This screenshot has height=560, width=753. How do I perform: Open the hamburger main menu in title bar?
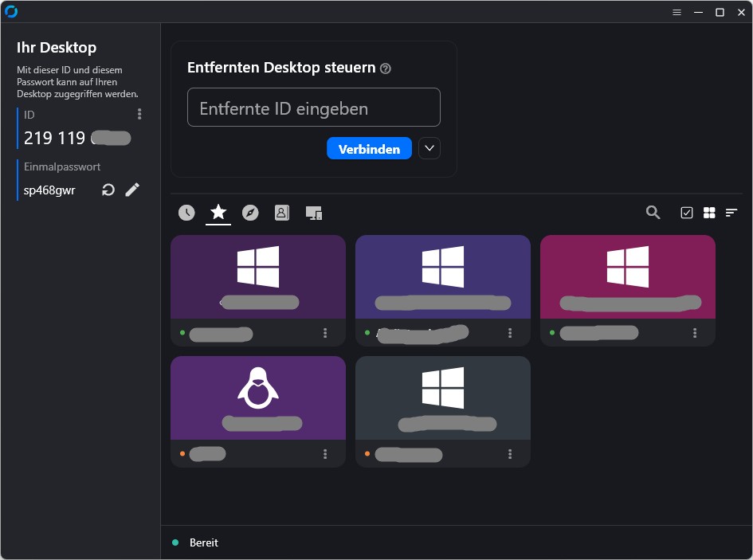pos(677,13)
